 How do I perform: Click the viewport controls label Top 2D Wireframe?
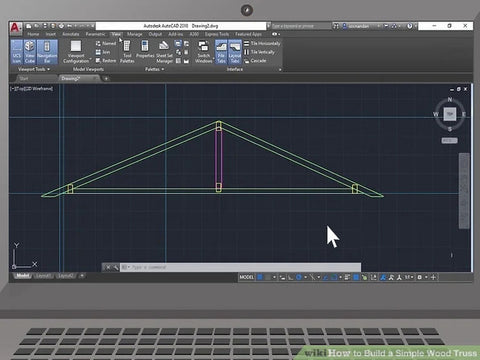point(32,89)
